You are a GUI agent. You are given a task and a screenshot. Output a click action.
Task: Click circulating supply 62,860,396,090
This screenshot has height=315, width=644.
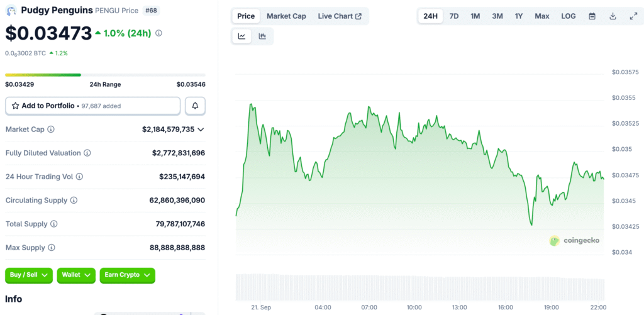(x=177, y=201)
